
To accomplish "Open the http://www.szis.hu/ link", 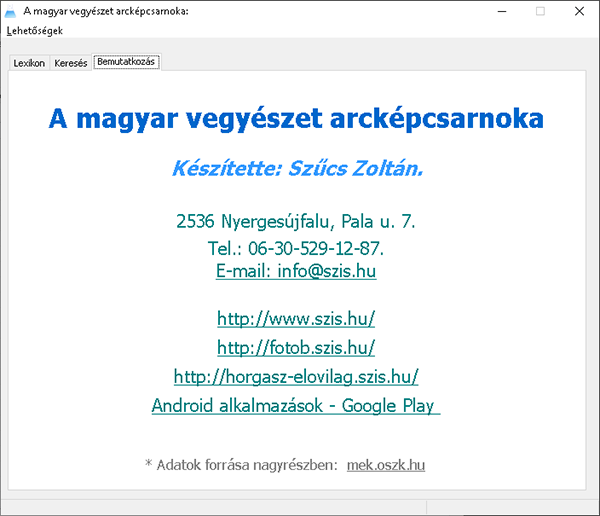I will 296,318.
